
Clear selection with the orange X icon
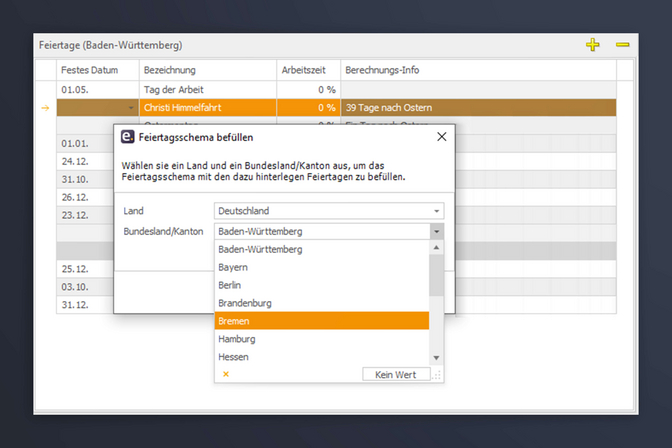click(x=226, y=374)
